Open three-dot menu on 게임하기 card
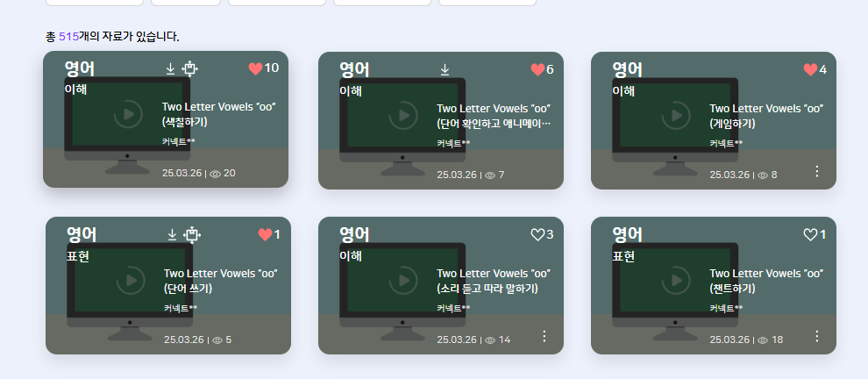The image size is (868, 379). pos(817,171)
